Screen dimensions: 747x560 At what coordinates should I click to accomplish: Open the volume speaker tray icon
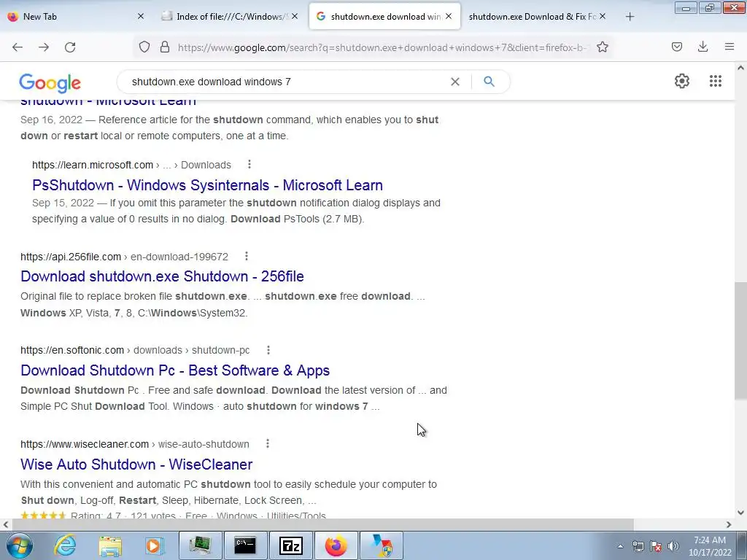(x=673, y=546)
